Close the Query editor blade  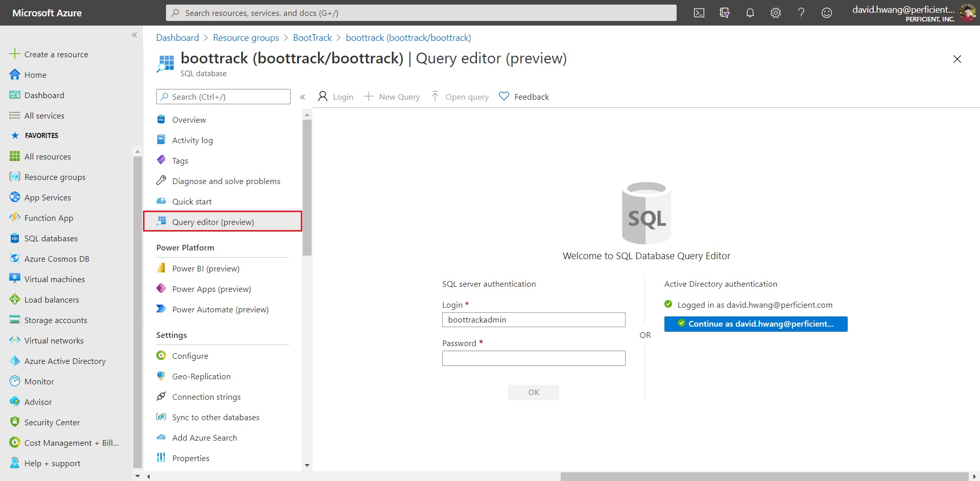coord(957,59)
